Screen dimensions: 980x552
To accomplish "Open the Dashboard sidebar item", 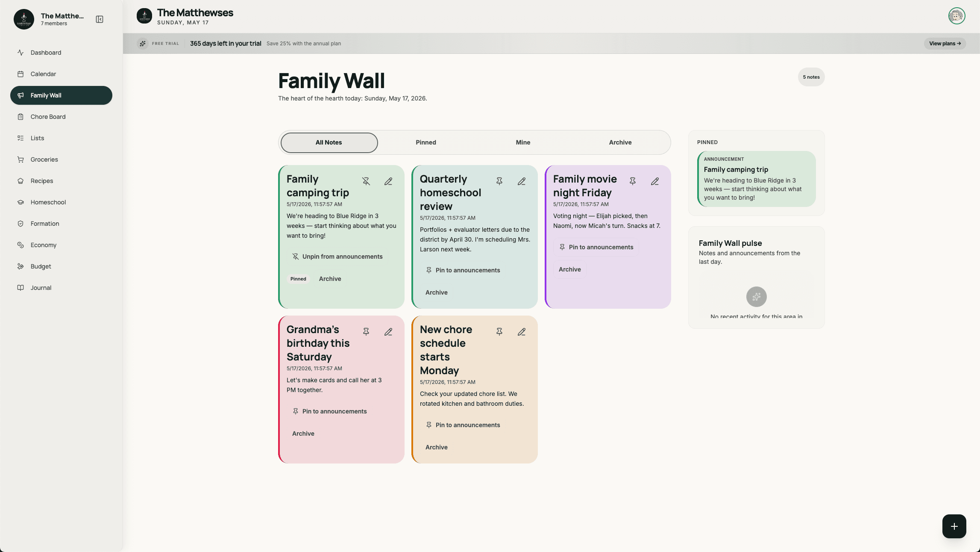I will point(61,53).
